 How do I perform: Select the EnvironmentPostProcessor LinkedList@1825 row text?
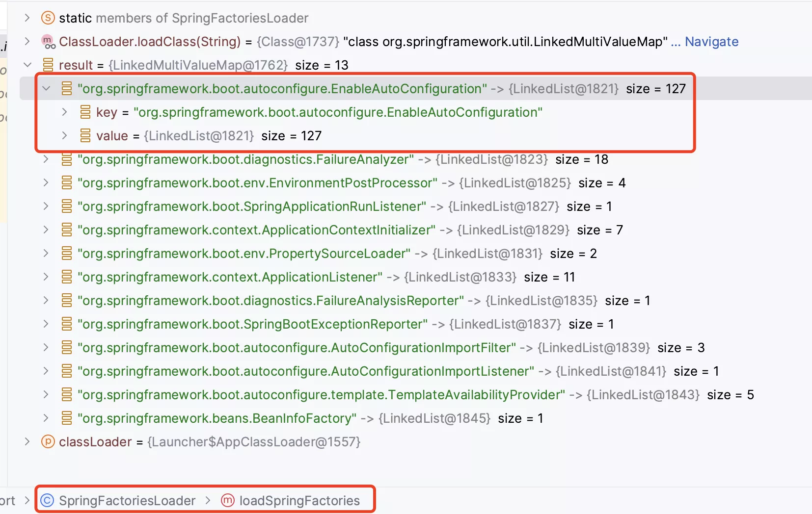(352, 183)
